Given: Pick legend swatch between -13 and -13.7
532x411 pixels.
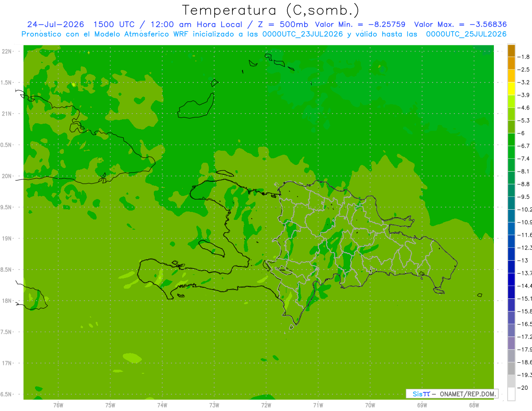Looking at the screenshot, I should 511,266.
